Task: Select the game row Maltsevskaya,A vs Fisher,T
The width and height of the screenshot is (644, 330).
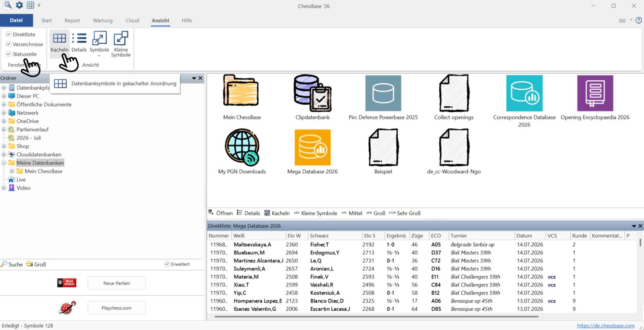Action: [422, 245]
